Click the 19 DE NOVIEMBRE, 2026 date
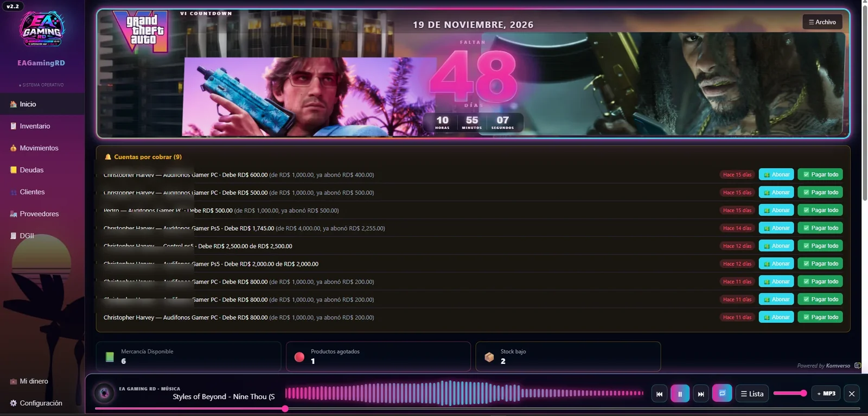Image resolution: width=868 pixels, height=416 pixels. (473, 25)
